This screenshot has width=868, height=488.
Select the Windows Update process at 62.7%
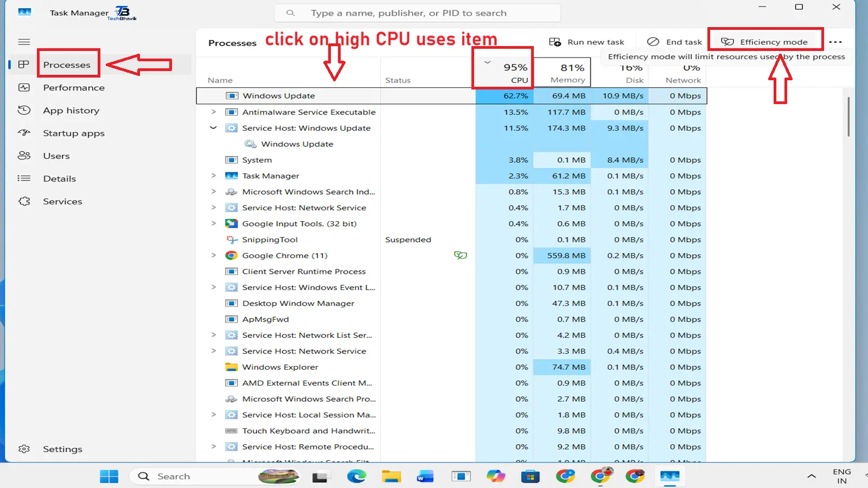451,95
